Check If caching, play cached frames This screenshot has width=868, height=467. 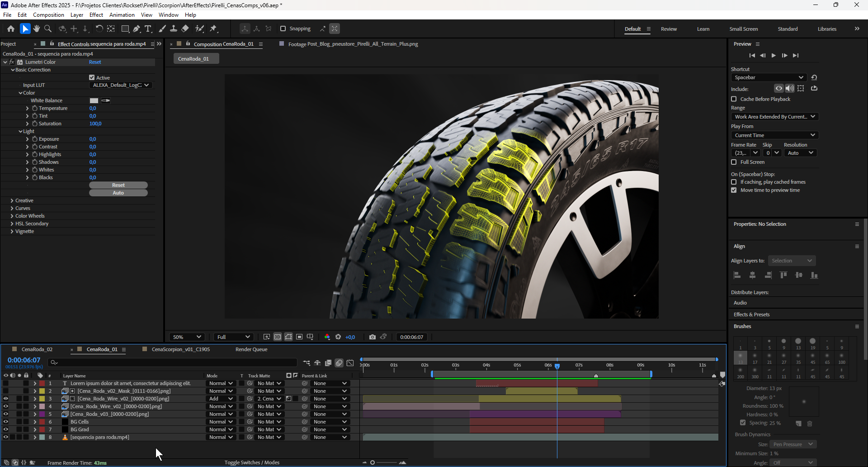point(734,182)
